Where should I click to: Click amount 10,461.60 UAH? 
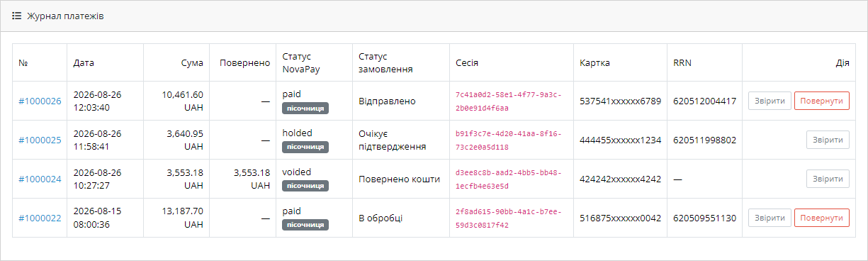coord(183,101)
